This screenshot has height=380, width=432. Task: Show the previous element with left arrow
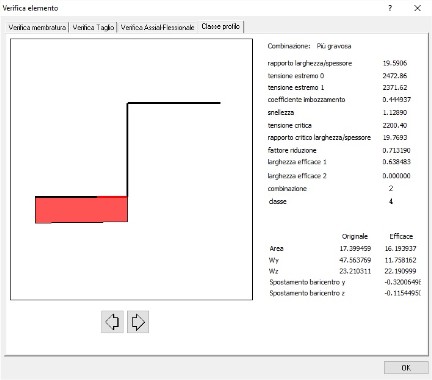[112, 322]
